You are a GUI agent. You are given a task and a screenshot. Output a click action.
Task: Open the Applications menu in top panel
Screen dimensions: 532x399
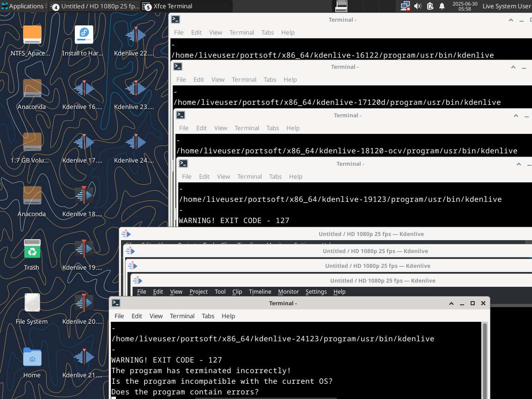click(22, 6)
